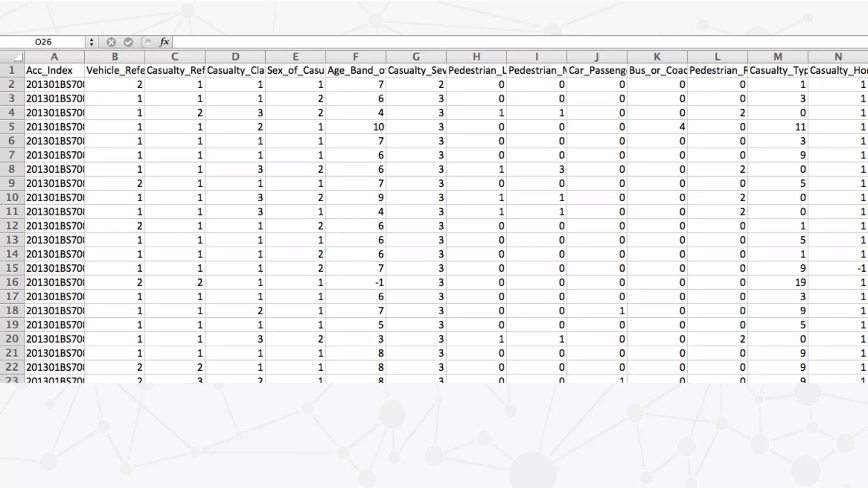The image size is (868, 488).
Task: Select row 5 header
Action: [x=12, y=127]
